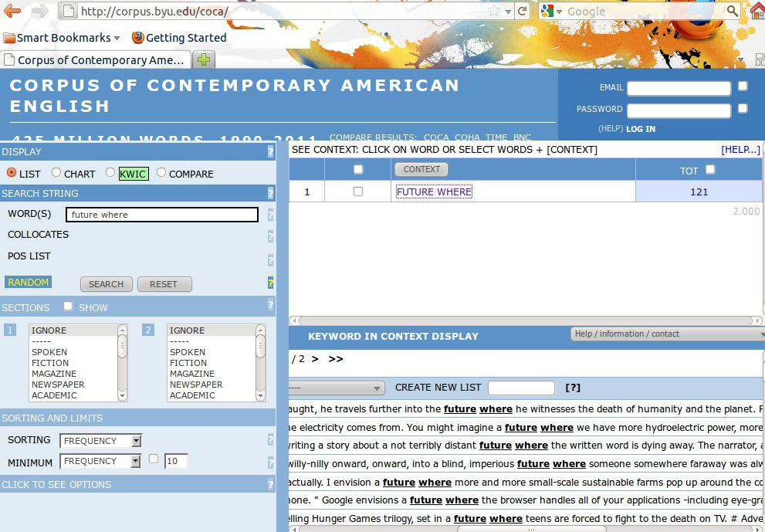Viewport: 765px width, 532px height.
Task: Click in the CREATE NEW LIST field
Action: [x=521, y=388]
